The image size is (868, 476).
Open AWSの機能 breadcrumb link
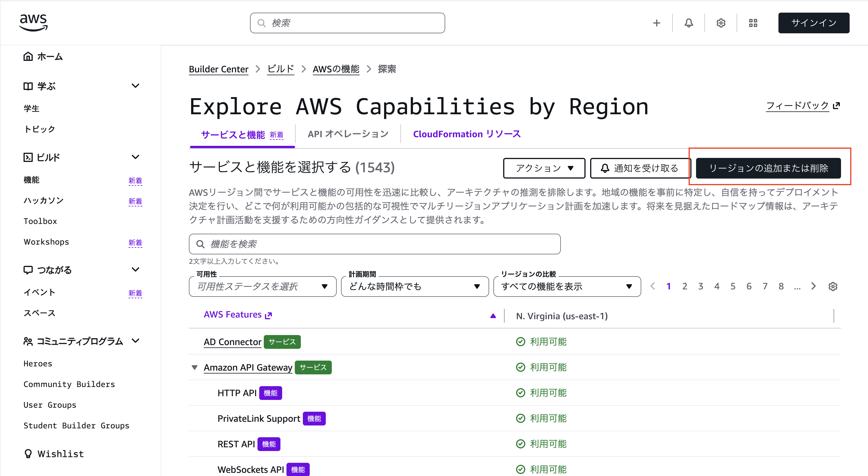pyautogui.click(x=336, y=69)
